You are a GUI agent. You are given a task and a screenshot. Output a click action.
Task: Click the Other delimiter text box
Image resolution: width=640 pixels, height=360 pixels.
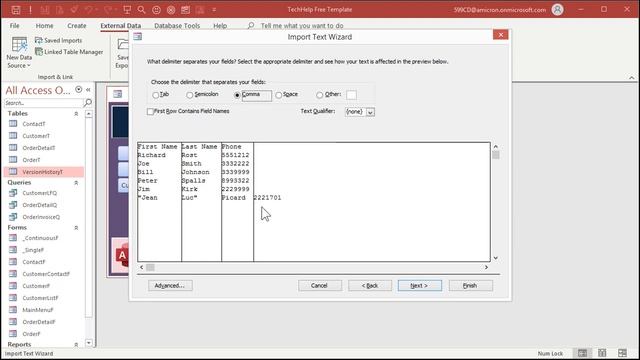tap(351, 95)
